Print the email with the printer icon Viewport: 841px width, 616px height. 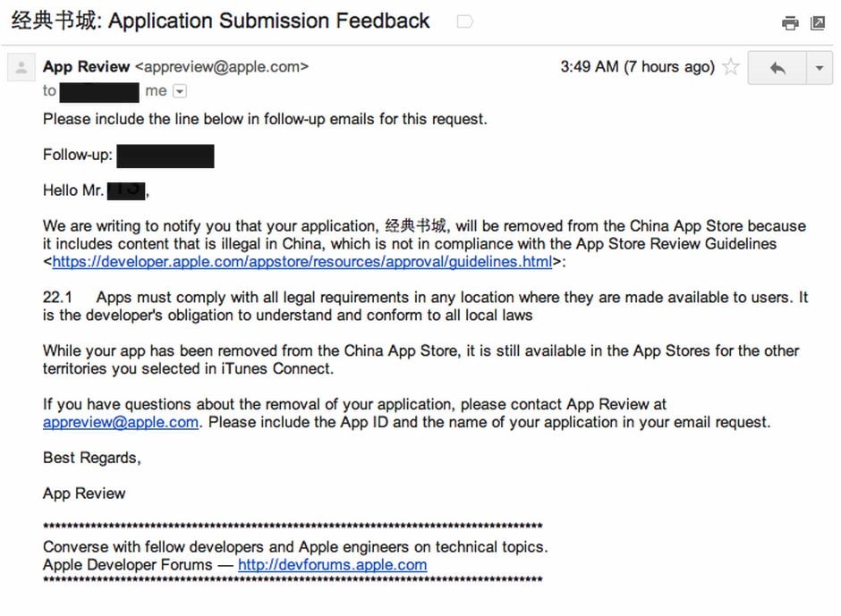click(789, 23)
